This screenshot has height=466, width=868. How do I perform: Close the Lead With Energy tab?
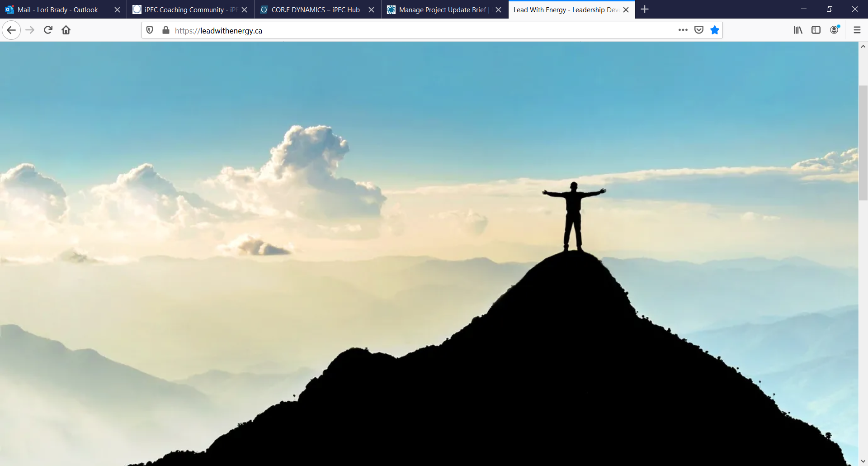(626, 10)
